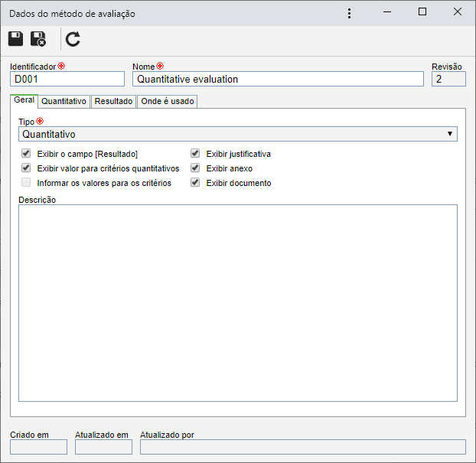Close the Dados do método window
Screen dimensions: 476x463
[x=458, y=11]
